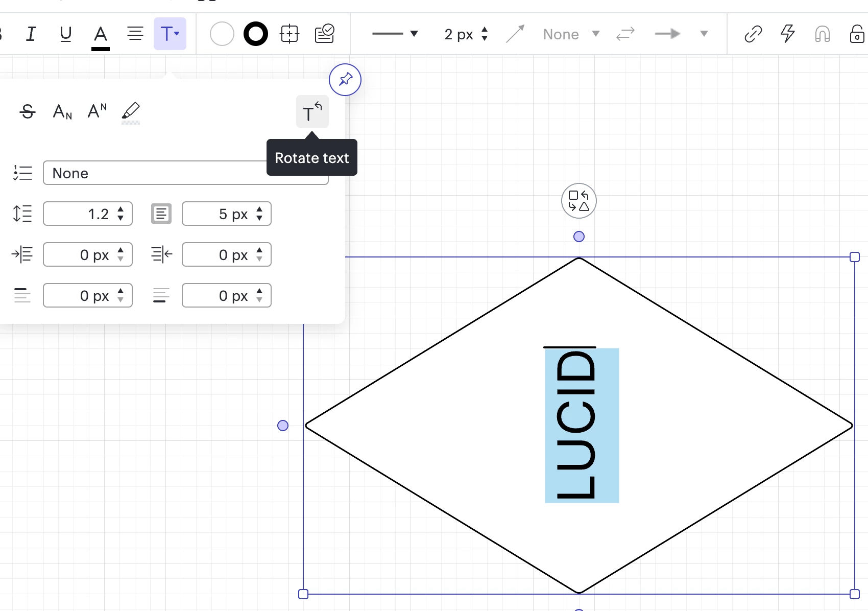
Task: Open conditional formatting icon
Action: [x=324, y=34]
